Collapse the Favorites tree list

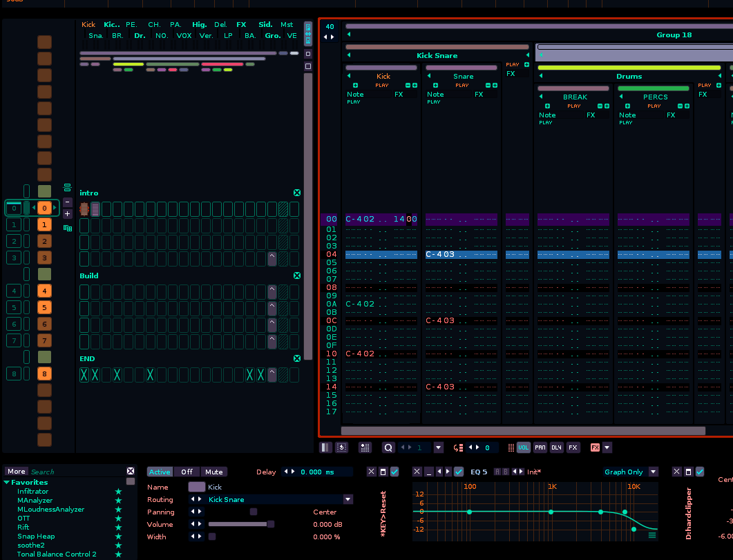coord(8,483)
